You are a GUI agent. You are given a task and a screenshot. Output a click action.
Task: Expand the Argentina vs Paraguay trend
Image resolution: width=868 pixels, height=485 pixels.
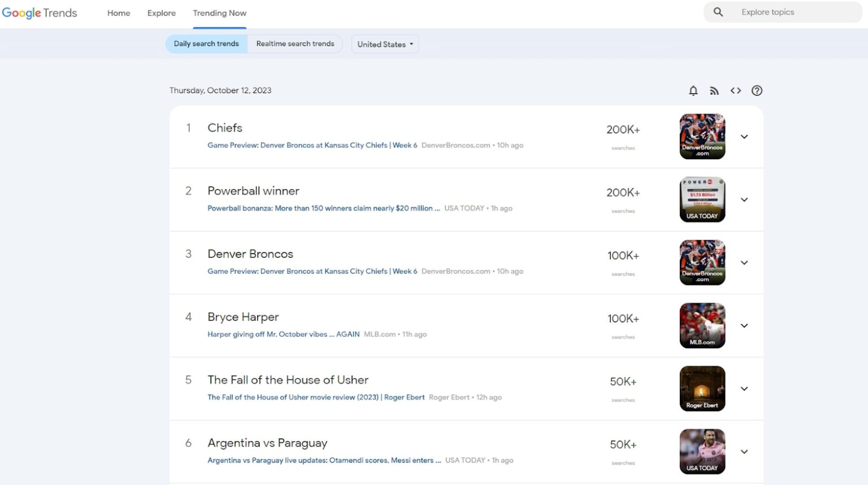tap(744, 452)
